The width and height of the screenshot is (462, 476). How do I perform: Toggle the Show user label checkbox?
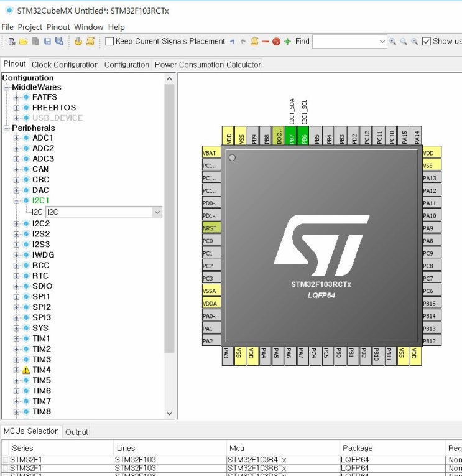[426, 41]
